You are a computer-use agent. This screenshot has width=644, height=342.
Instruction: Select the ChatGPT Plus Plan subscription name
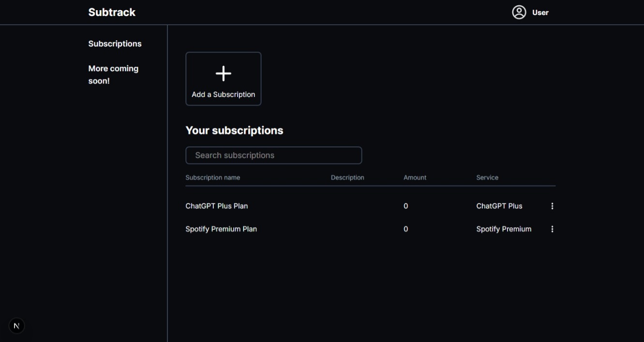pyautogui.click(x=216, y=206)
